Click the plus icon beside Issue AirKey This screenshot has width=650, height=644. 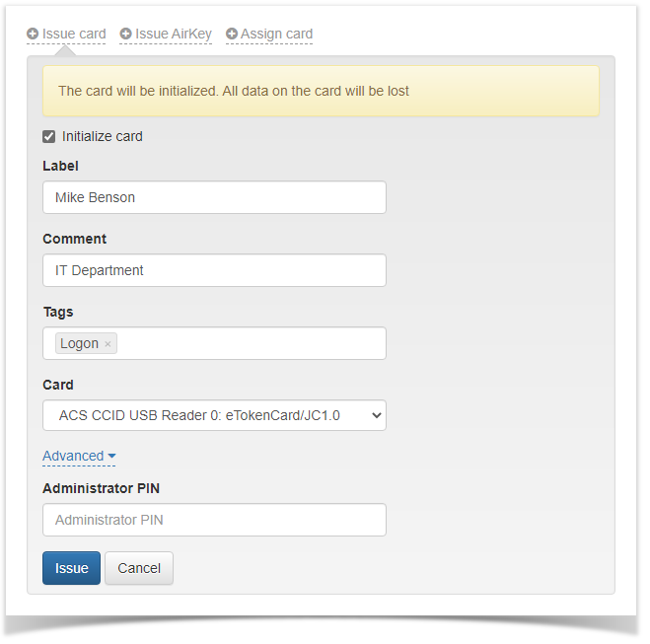125,34
